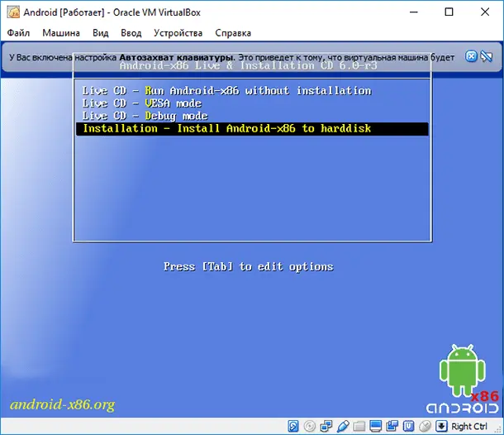
Task: Select Live CD - VESA mode entry
Action: 252,103
